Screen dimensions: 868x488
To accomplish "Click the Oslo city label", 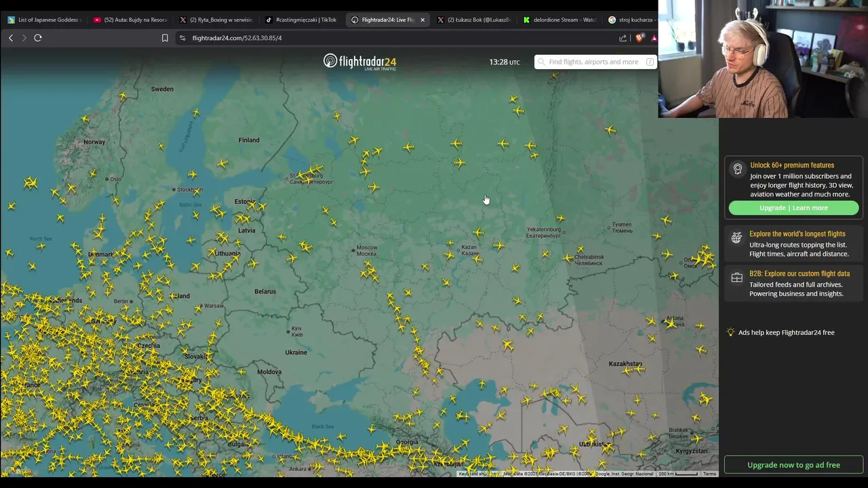I will (x=115, y=179).
